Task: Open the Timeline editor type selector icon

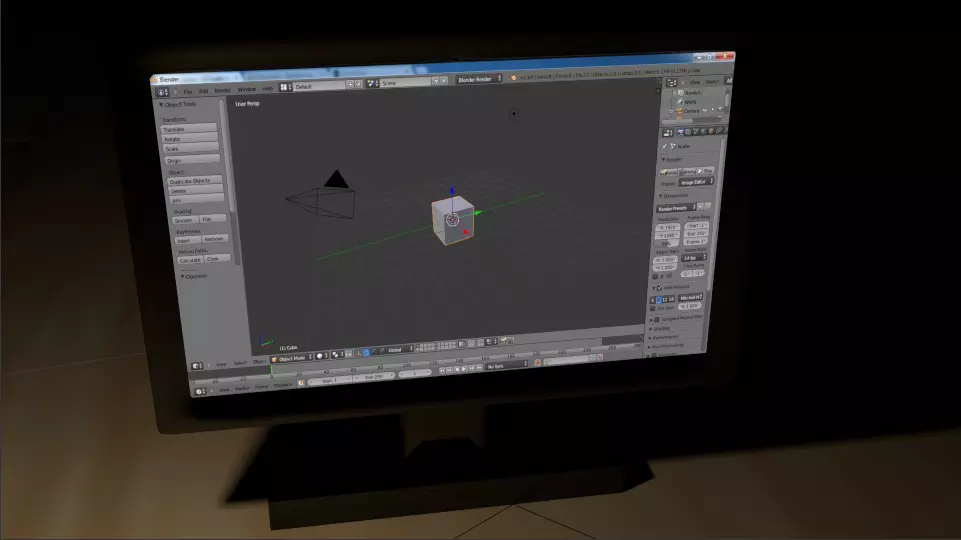Action: [x=200, y=391]
